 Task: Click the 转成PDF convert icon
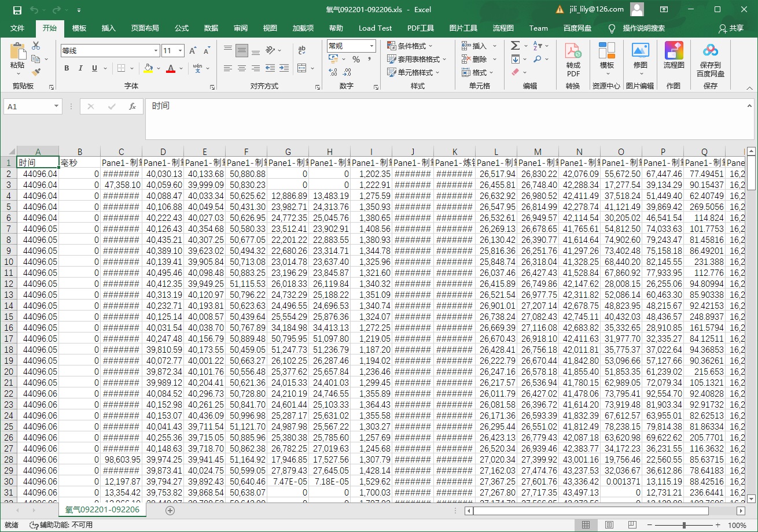pos(573,60)
